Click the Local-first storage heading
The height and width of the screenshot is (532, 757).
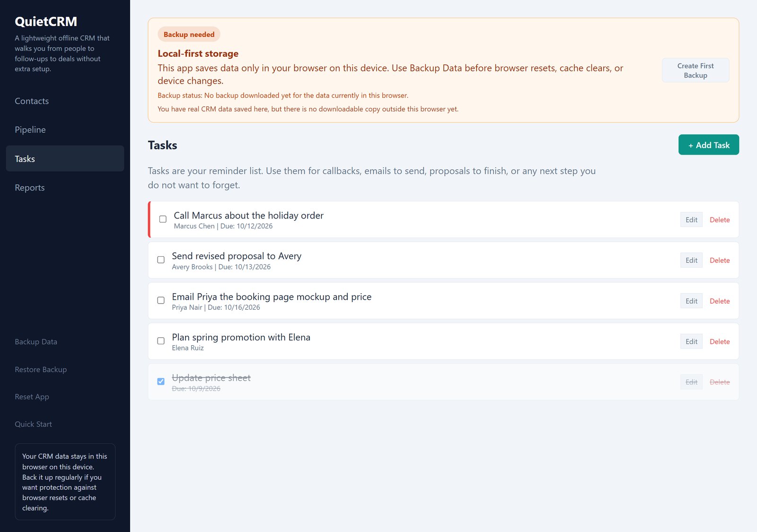[198, 53]
